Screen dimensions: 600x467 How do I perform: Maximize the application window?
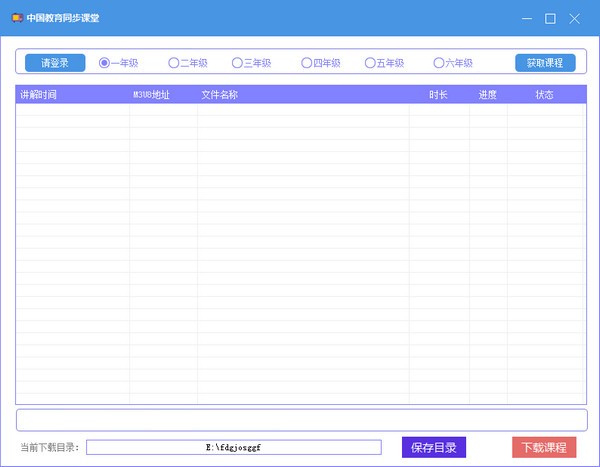[550, 18]
